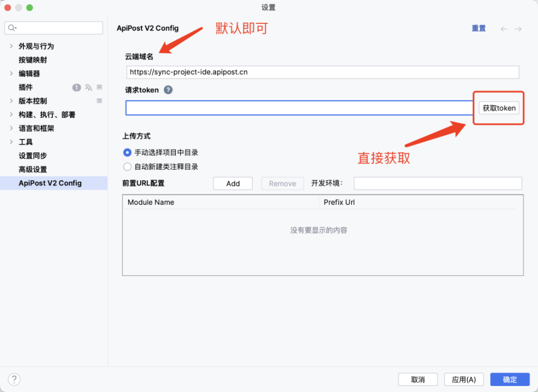Select ApiPost V2 Config in the sidebar
Screen dimensions: 538x392
coord(53,183)
